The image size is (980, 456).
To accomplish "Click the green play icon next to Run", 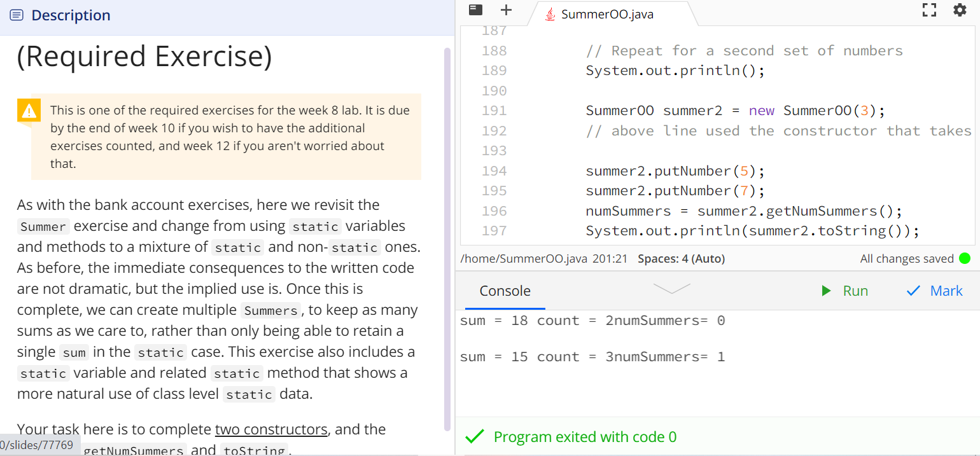I will [825, 291].
